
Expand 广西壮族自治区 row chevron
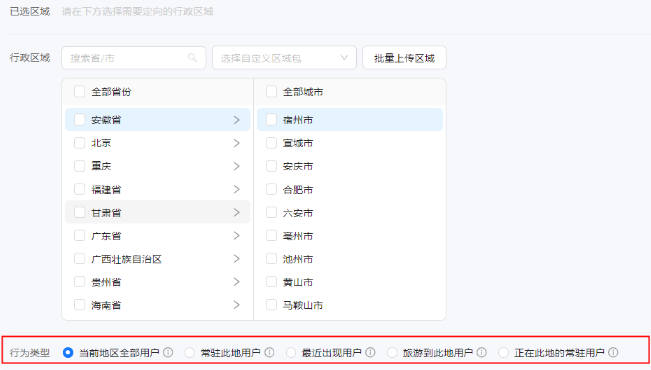(x=237, y=259)
